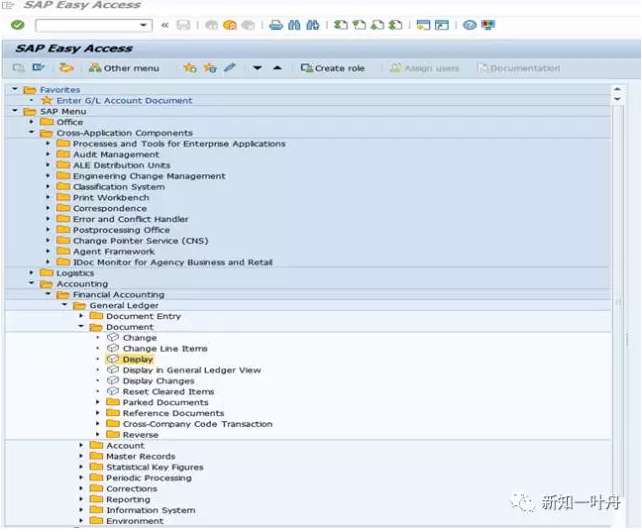This screenshot has width=642, height=532.
Task: Select the Reverse folder
Action: coord(140,435)
